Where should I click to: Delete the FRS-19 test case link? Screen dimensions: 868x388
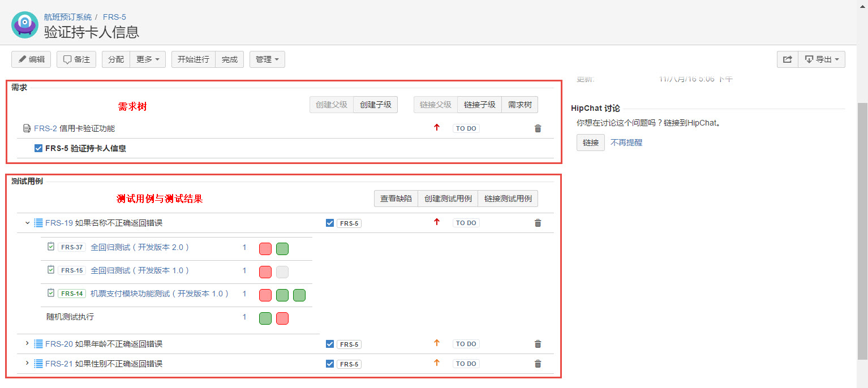538,223
